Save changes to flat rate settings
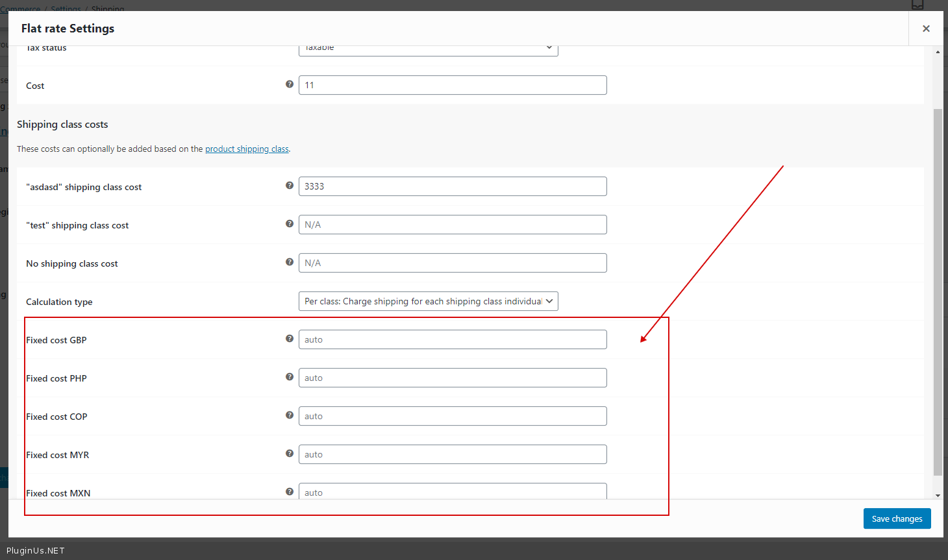Image resolution: width=948 pixels, height=560 pixels. 897,518
